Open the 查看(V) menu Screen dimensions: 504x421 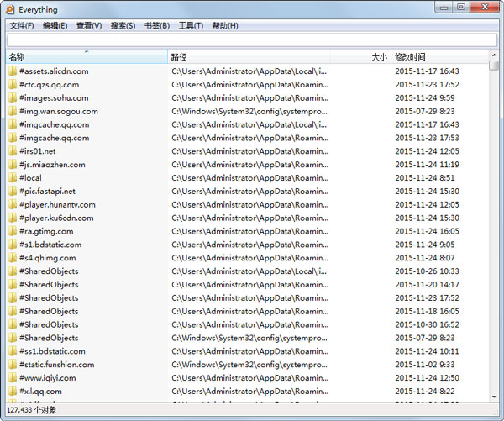[x=89, y=26]
